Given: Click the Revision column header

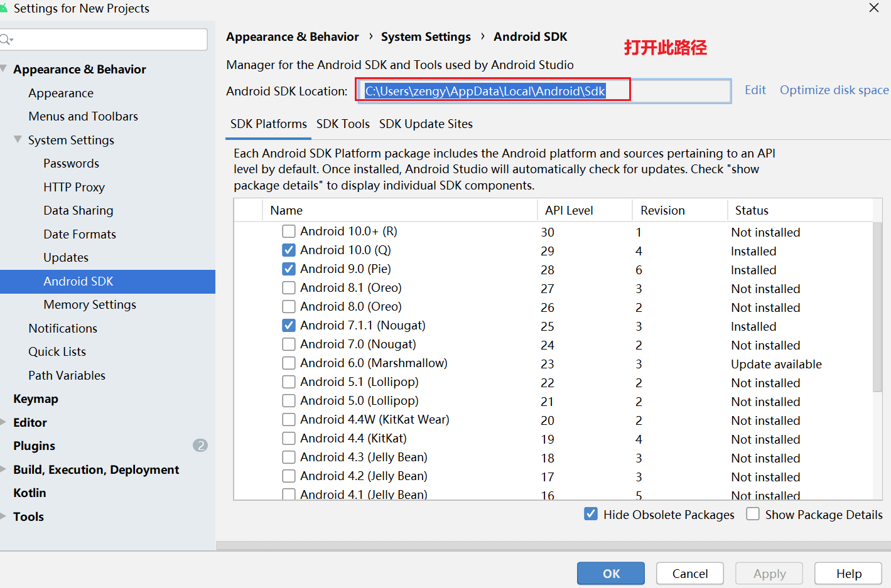Looking at the screenshot, I should [x=679, y=210].
